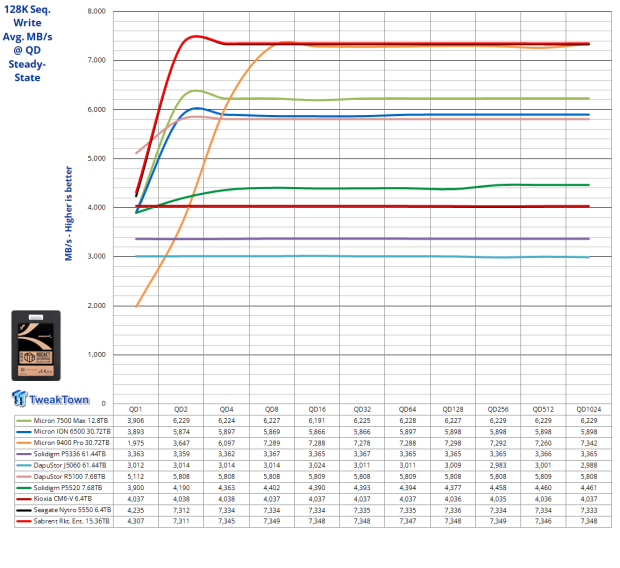This screenshot has height=568, width=620.
Task: Select the 'Seagate Nytro 5550 6.4TB' row label
Action: (x=72, y=510)
